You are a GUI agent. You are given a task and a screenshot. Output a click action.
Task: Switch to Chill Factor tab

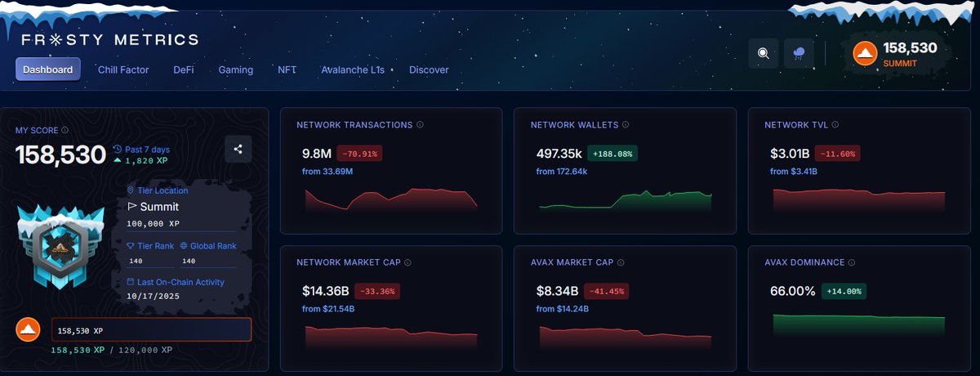pyautogui.click(x=123, y=69)
